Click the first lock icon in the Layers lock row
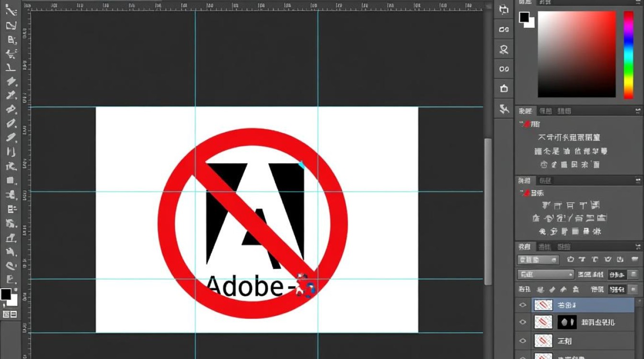 click(x=540, y=290)
